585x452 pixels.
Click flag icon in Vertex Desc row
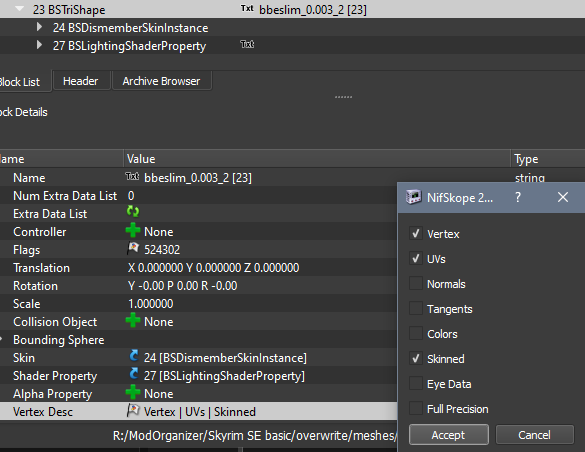[x=133, y=410]
